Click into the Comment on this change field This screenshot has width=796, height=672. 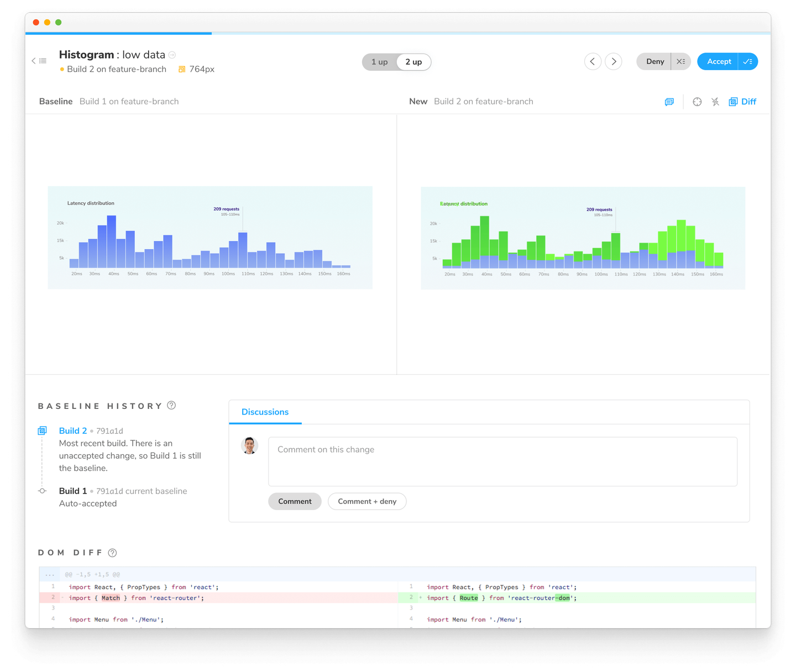pyautogui.click(x=502, y=461)
